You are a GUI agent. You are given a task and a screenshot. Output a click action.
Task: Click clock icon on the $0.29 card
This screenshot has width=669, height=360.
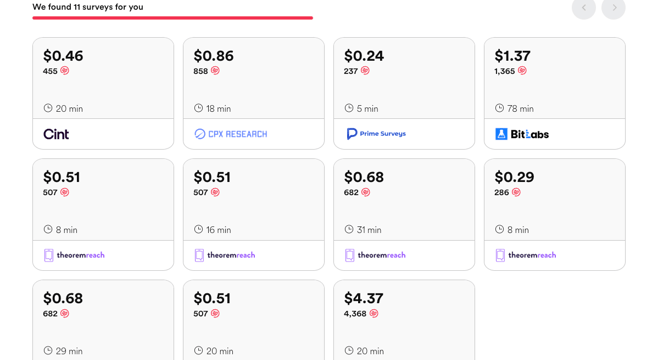pyautogui.click(x=500, y=229)
